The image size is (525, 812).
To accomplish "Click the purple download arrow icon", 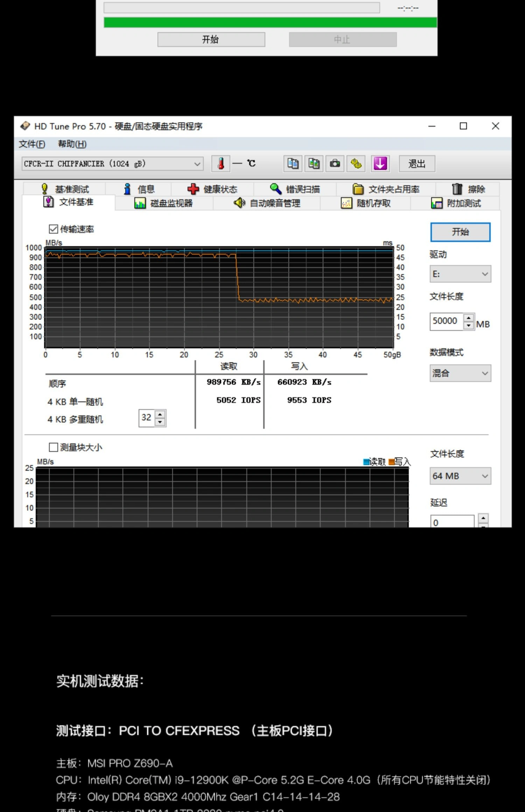I will click(380, 164).
